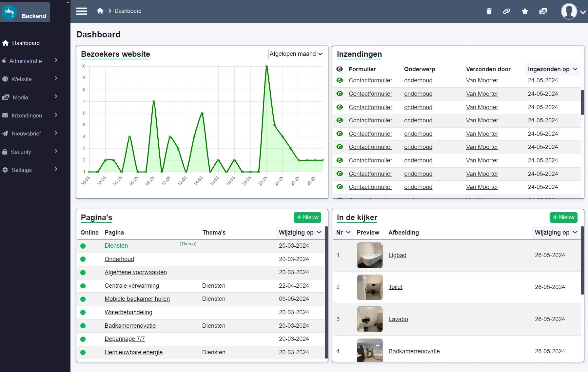Click the media gallery icon in header

click(x=543, y=11)
